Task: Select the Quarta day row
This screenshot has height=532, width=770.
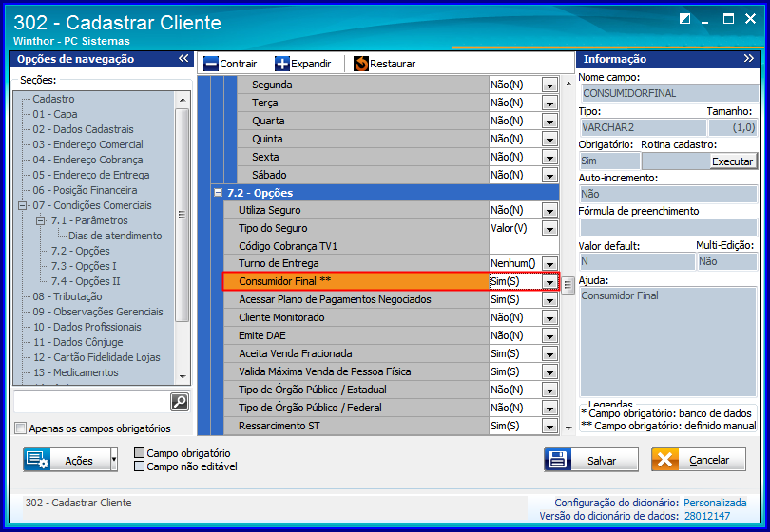Action: point(397,122)
